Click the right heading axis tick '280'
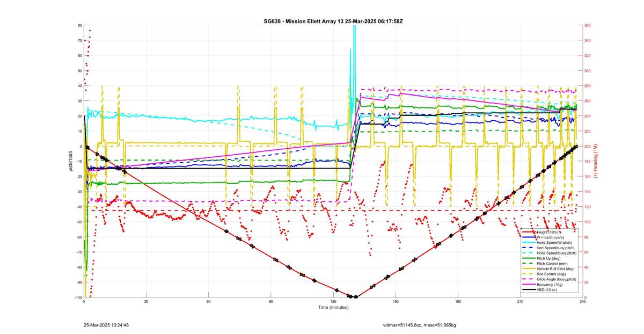Screen dimensions: 644x334 588,86
